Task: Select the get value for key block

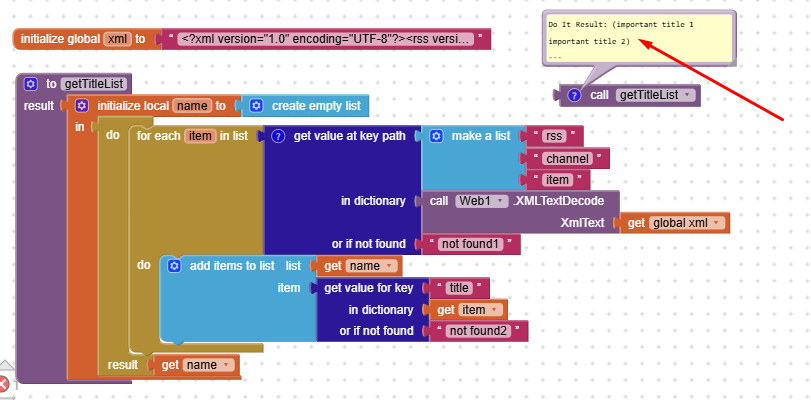Action: point(368,288)
